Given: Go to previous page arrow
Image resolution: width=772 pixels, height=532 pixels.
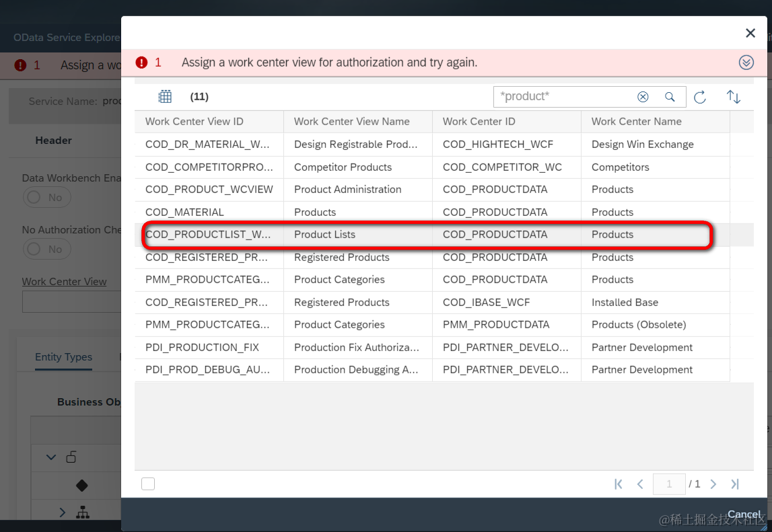Looking at the screenshot, I should [x=640, y=484].
